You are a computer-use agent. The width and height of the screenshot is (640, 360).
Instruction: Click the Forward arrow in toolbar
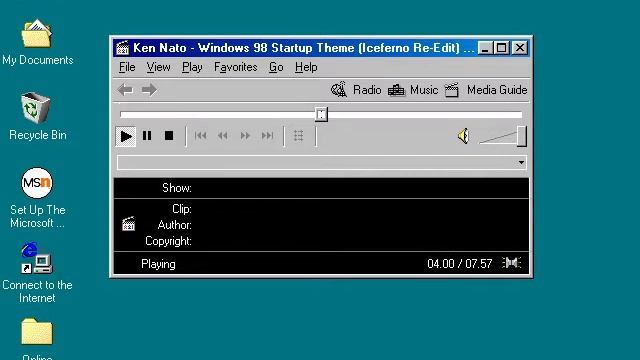coord(149,90)
